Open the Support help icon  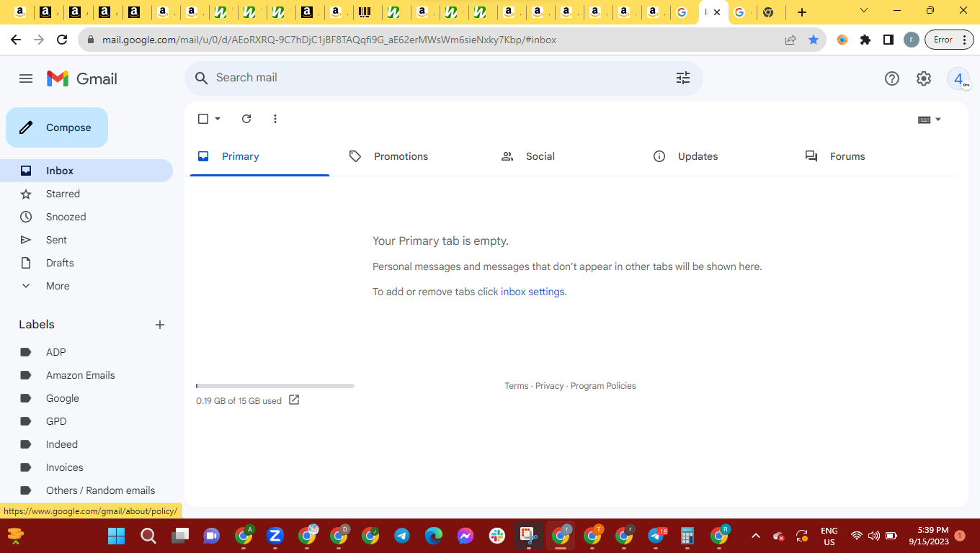click(892, 78)
